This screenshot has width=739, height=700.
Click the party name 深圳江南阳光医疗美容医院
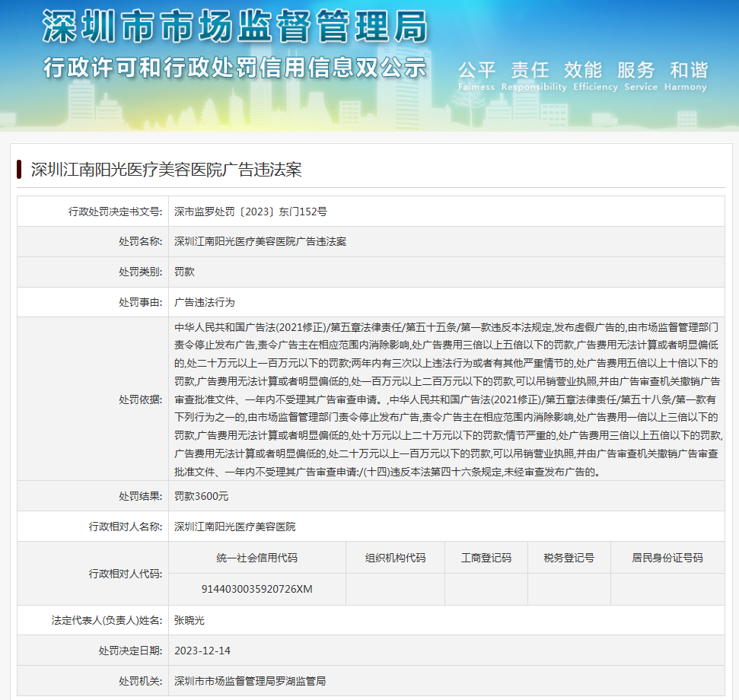tap(234, 527)
